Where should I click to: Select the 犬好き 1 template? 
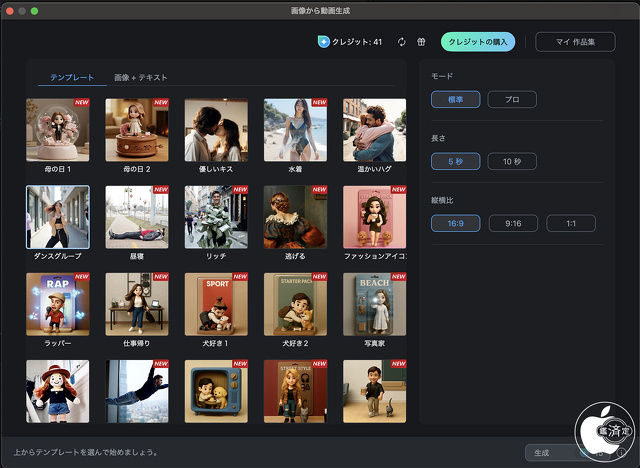pos(216,304)
